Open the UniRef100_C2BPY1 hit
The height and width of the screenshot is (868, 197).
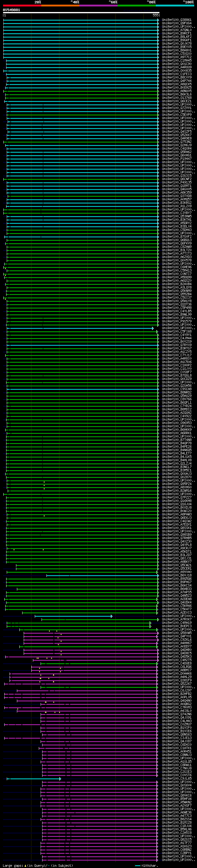point(177,853)
